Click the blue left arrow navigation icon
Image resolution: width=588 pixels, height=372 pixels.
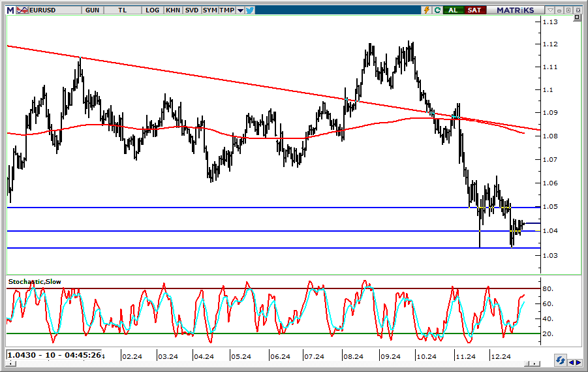tap(572, 361)
